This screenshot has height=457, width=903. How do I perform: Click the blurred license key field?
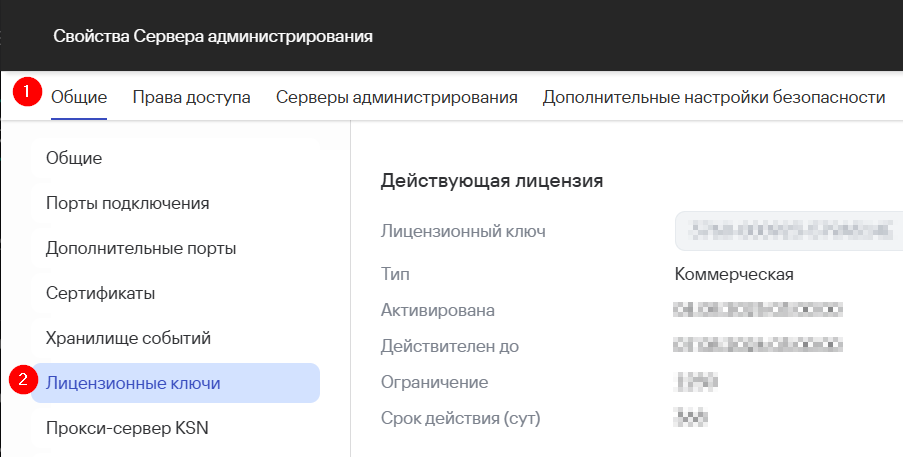(783, 231)
